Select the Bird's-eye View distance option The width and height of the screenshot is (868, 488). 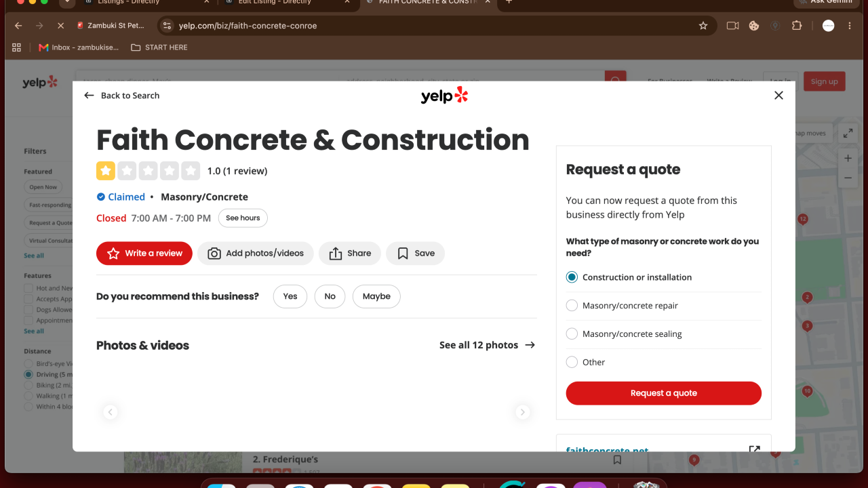click(28, 364)
